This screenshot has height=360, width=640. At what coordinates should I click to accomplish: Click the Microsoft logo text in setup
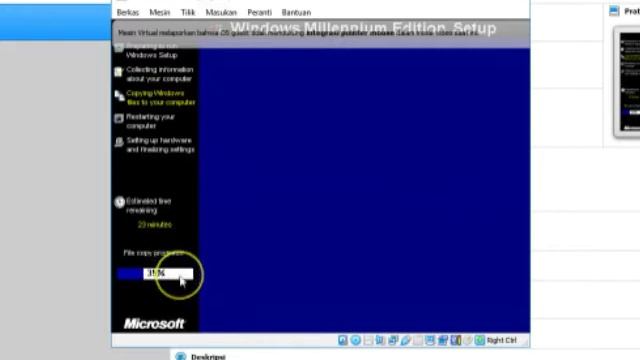tap(154, 324)
